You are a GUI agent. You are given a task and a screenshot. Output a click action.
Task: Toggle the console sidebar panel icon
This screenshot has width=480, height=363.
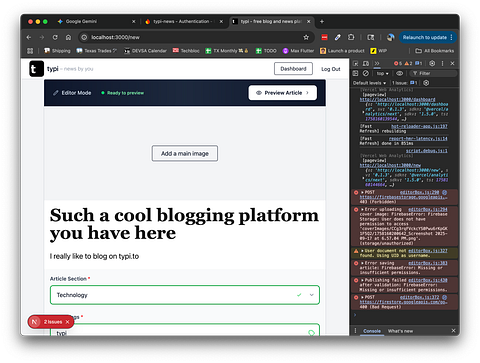tap(356, 73)
